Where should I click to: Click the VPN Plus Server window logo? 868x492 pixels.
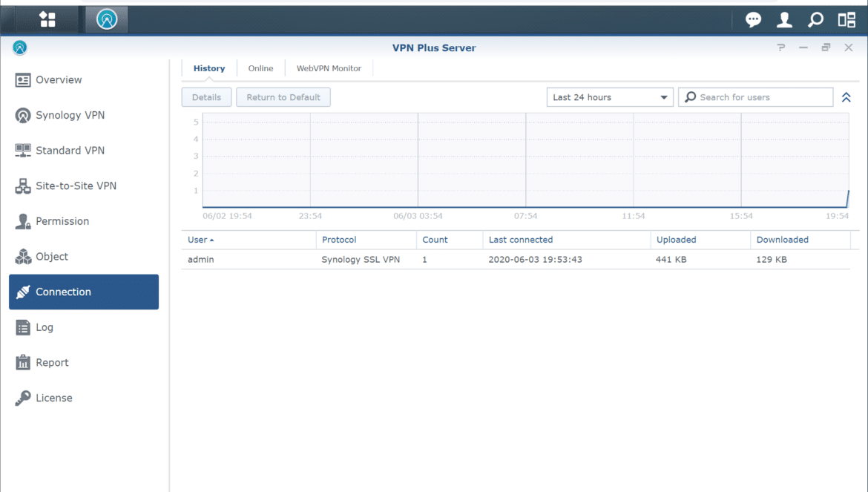[20, 47]
